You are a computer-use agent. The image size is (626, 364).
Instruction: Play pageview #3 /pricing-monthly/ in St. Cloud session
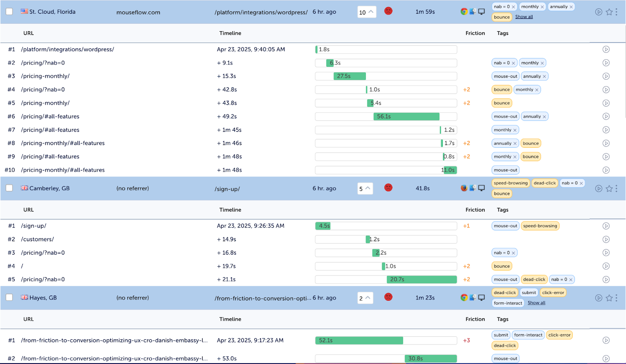(606, 76)
